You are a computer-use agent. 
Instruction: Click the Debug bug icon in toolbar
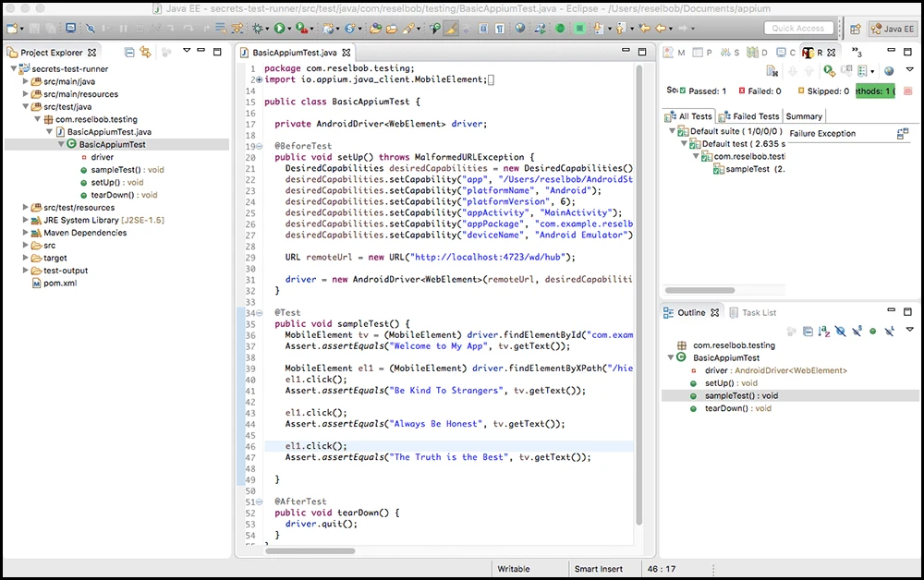(257, 29)
